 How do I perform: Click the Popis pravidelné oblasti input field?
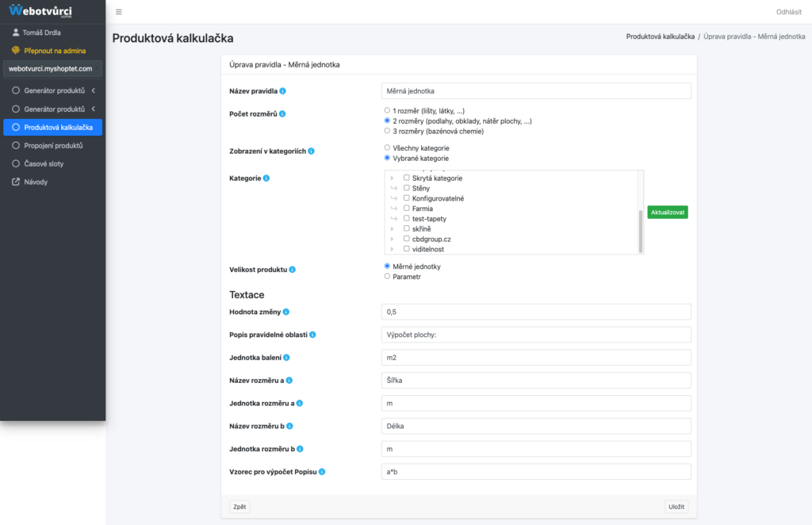tap(536, 335)
